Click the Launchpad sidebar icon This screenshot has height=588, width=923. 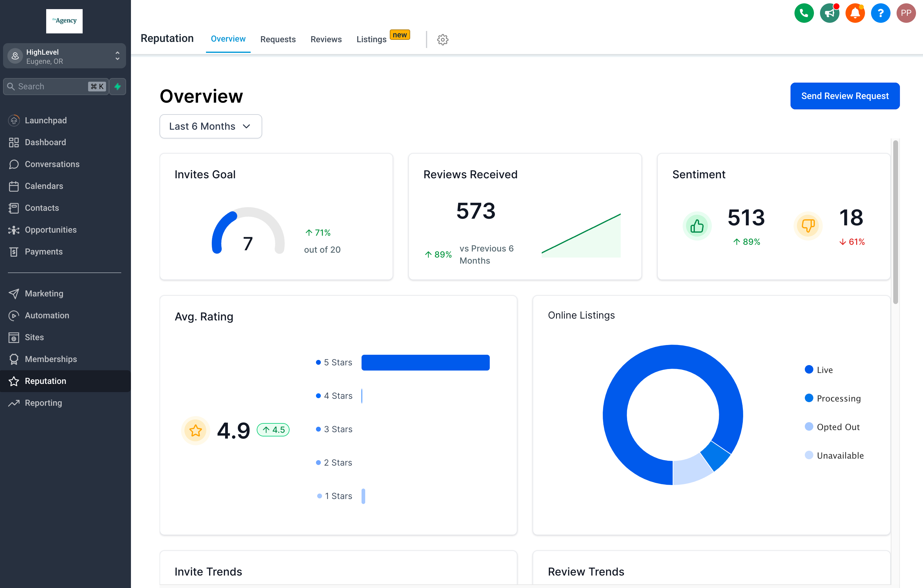point(14,120)
